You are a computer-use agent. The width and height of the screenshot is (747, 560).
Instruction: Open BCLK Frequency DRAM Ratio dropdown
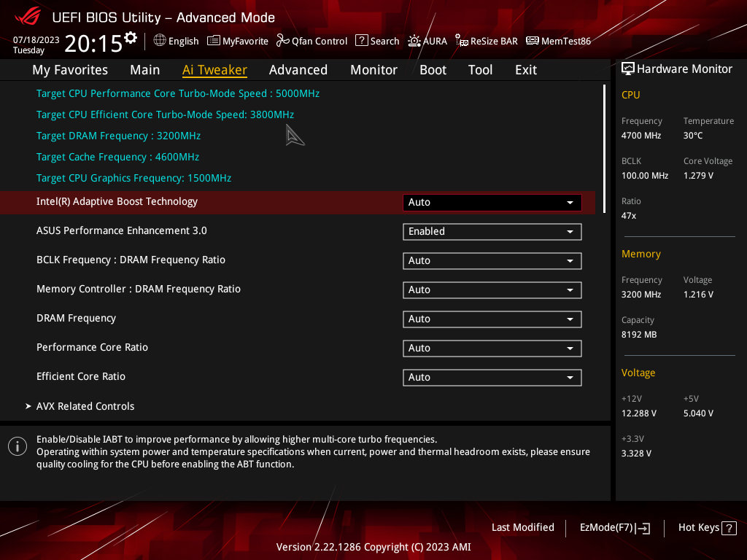492,261
